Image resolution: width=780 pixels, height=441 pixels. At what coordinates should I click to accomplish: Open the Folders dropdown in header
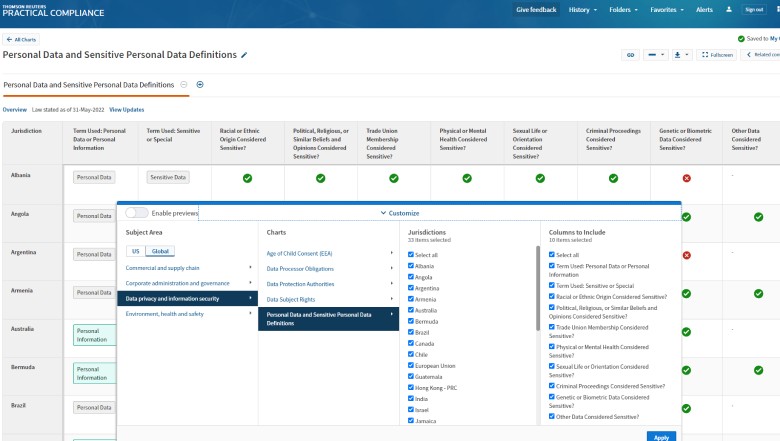(623, 9)
